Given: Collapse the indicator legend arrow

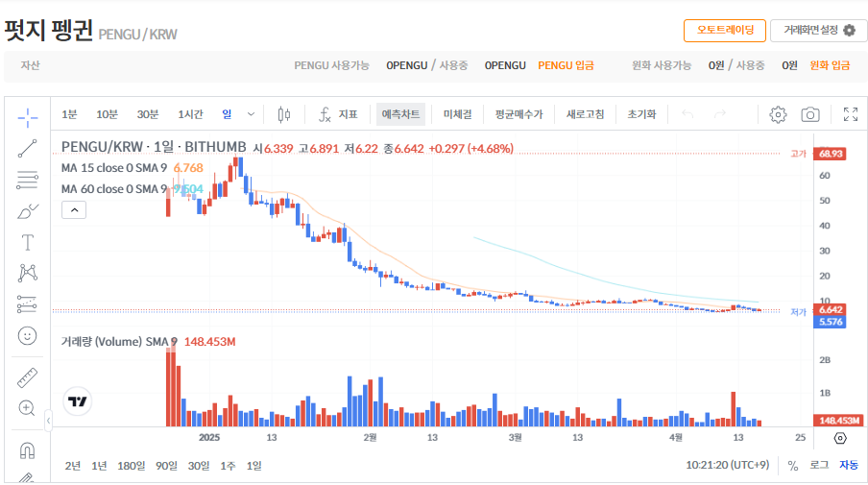Looking at the screenshot, I should 74,209.
